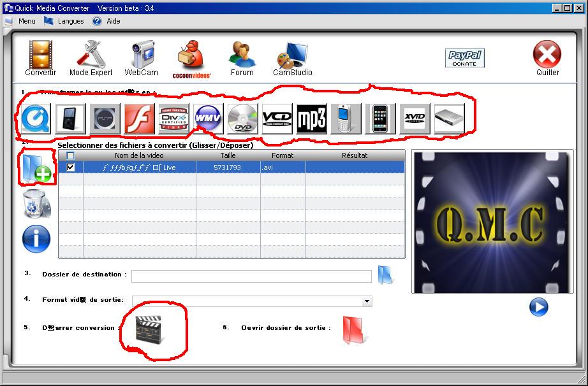Select PSP output format icon

pos(105,118)
